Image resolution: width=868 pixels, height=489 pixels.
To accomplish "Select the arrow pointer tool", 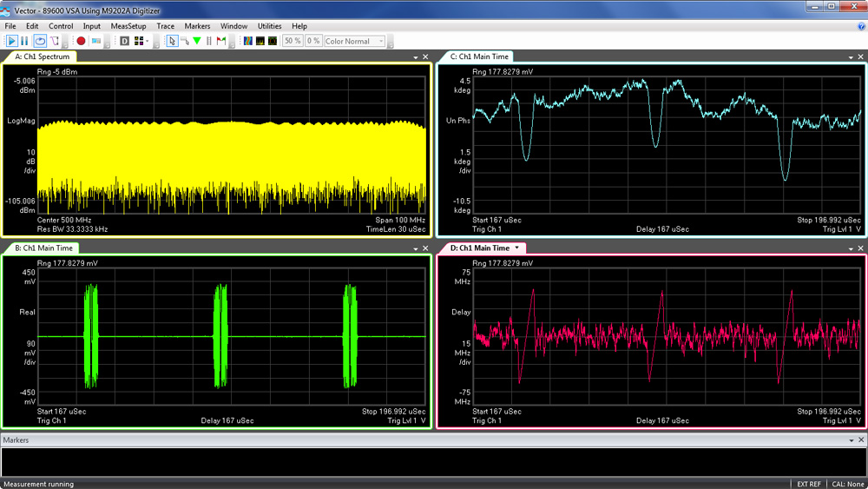I will pos(172,41).
